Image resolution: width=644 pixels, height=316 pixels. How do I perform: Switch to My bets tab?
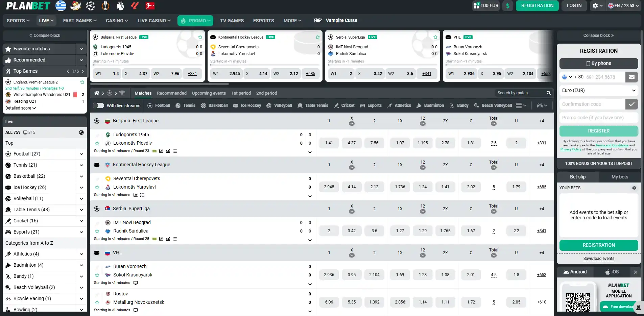point(620,177)
